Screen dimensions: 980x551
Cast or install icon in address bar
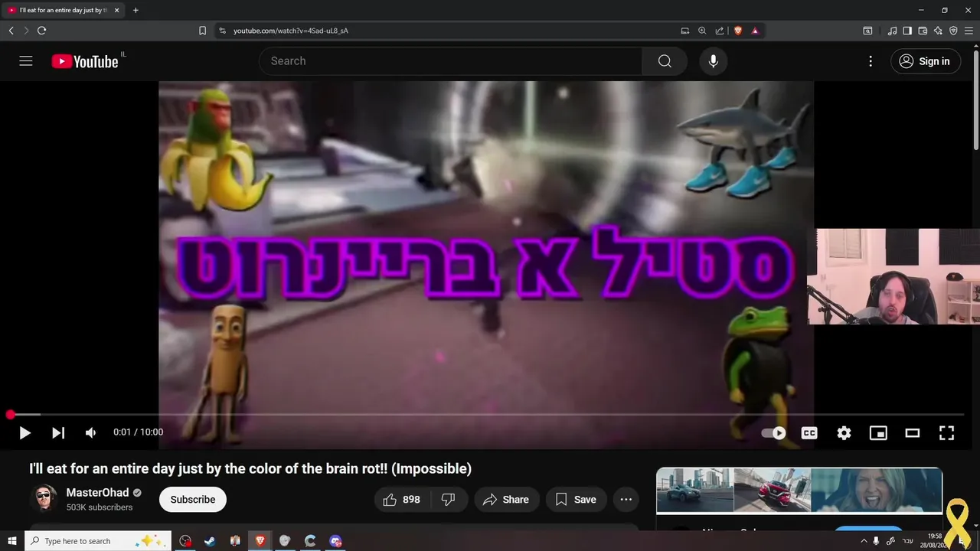click(685, 31)
